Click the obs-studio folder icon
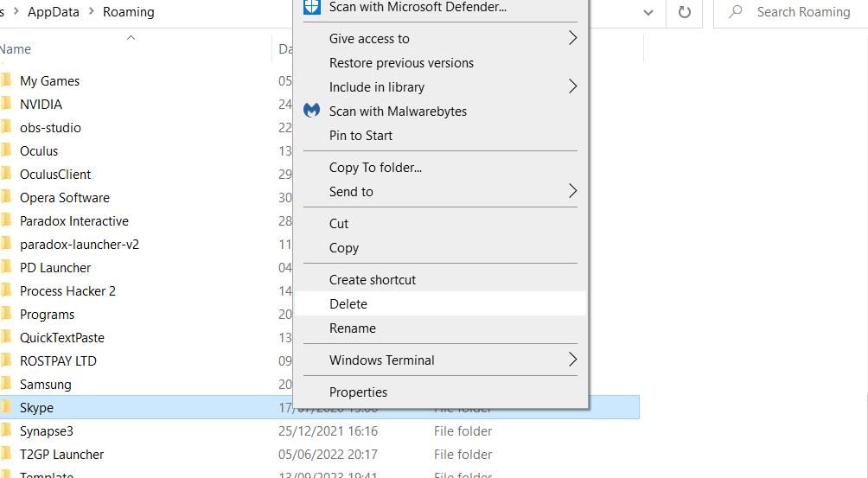The width and height of the screenshot is (868, 478). (5, 127)
